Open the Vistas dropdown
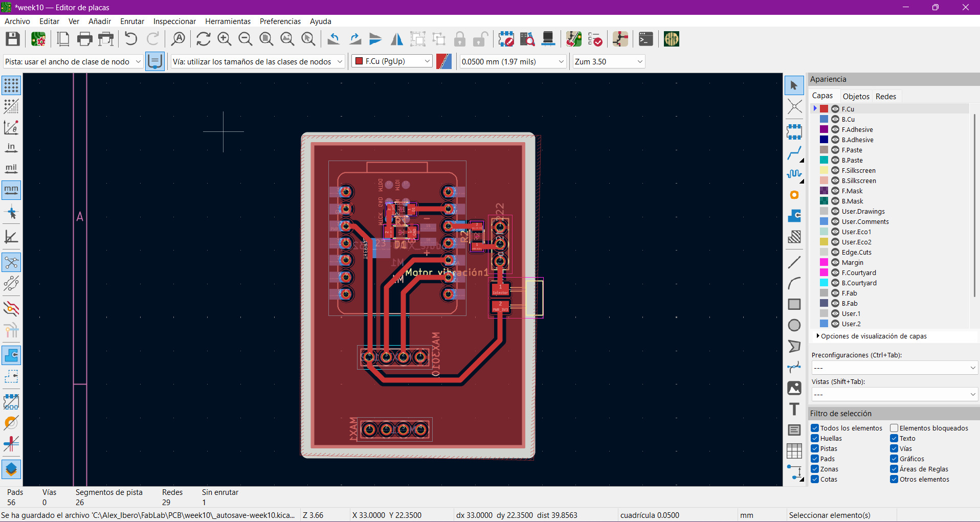The height and width of the screenshot is (522, 980). pyautogui.click(x=895, y=394)
